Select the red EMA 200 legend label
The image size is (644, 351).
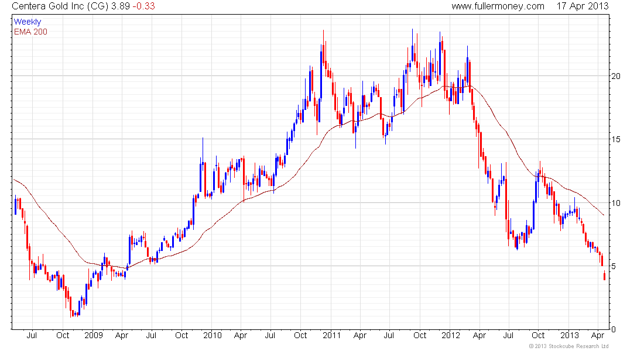pyautogui.click(x=30, y=32)
